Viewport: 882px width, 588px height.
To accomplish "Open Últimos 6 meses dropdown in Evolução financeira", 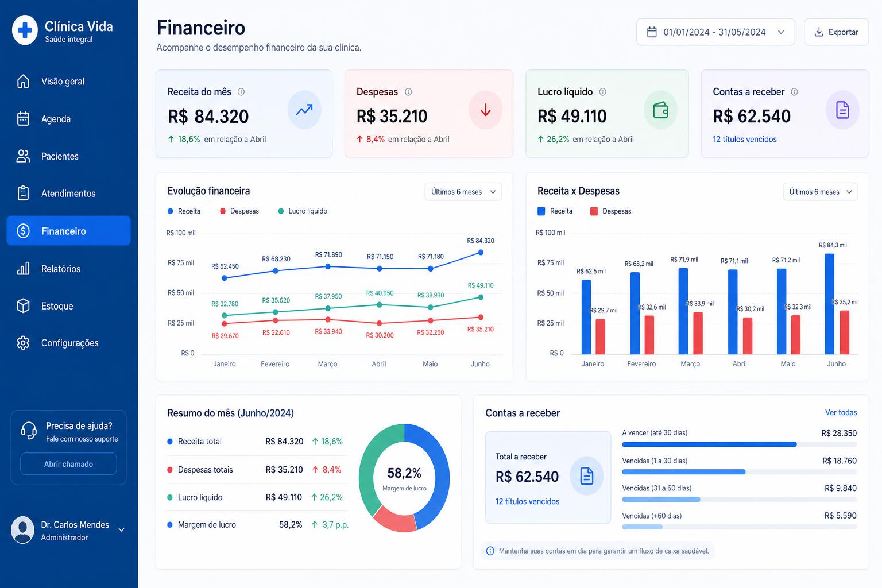I will click(x=463, y=192).
